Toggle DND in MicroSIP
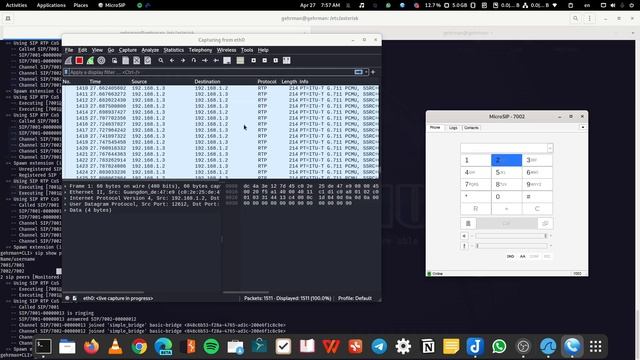 point(510,256)
